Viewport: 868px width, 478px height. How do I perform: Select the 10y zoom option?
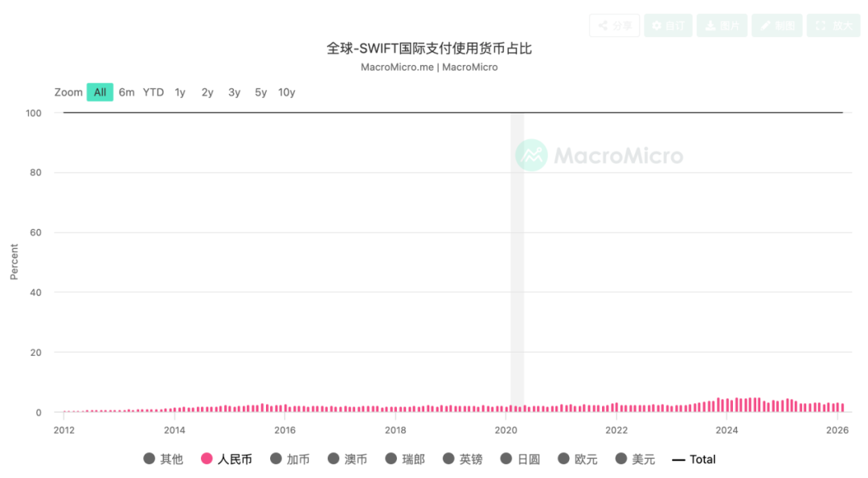[287, 92]
